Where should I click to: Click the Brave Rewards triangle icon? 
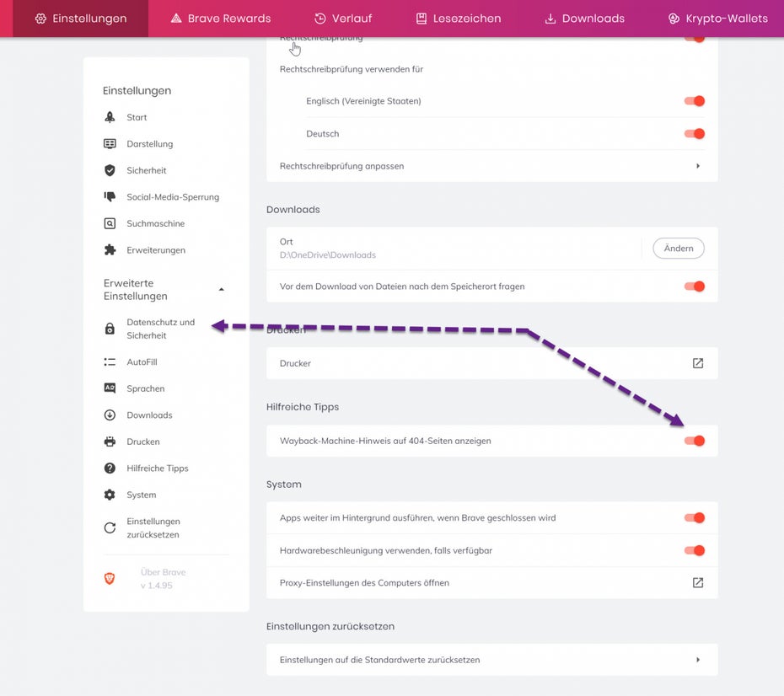point(176,19)
